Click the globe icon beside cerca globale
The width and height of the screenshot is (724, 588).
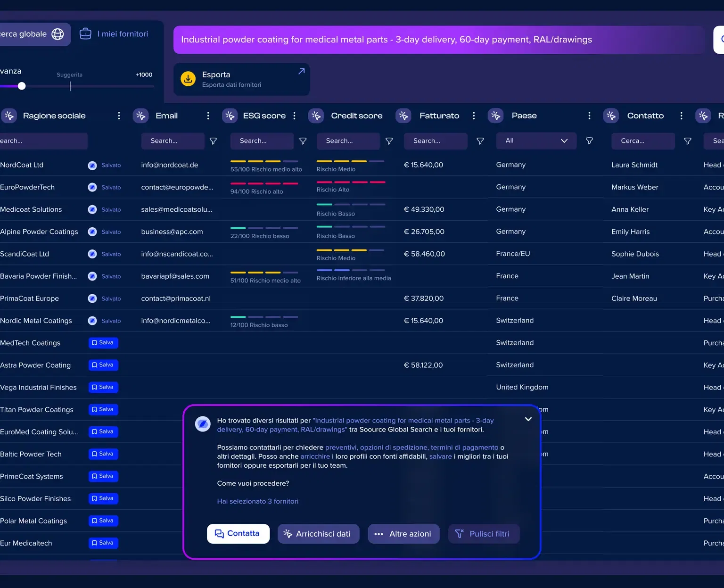[57, 34]
